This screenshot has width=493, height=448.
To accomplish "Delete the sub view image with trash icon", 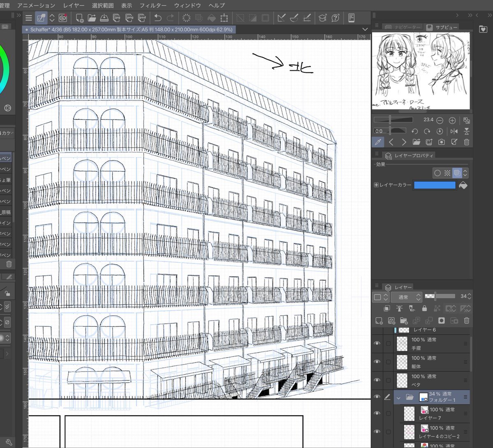I will (467, 142).
